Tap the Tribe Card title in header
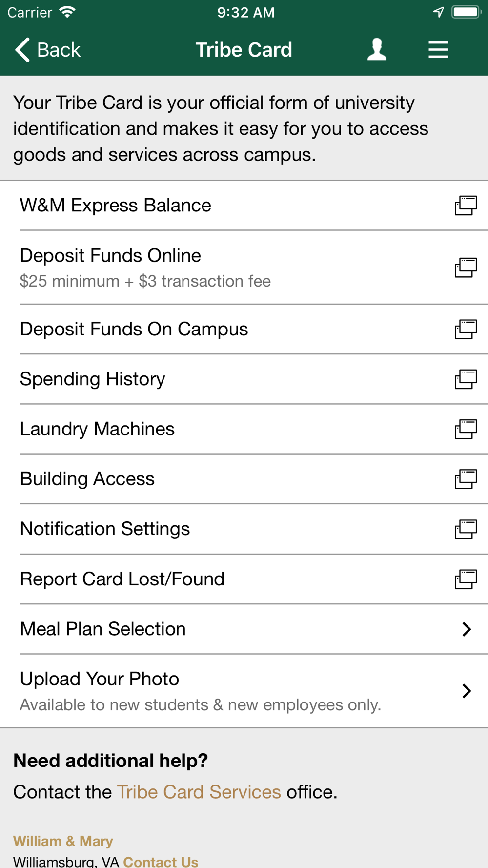 coord(244,50)
